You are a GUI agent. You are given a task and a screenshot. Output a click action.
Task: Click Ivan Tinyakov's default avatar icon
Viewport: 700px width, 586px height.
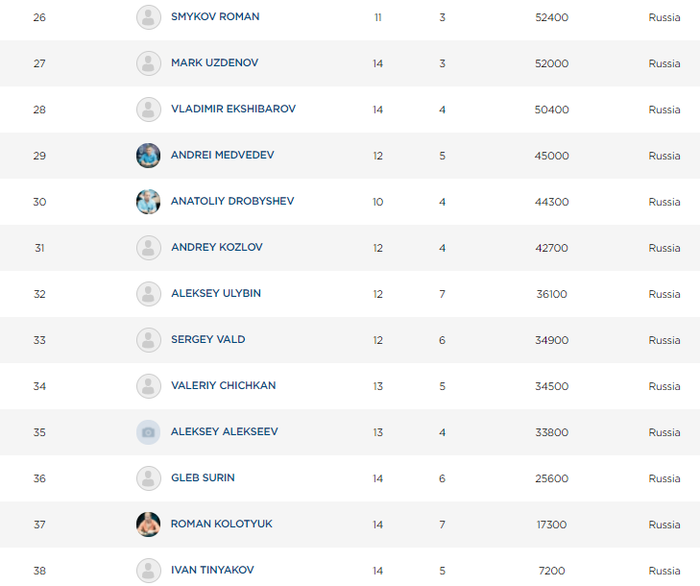pyautogui.click(x=148, y=570)
